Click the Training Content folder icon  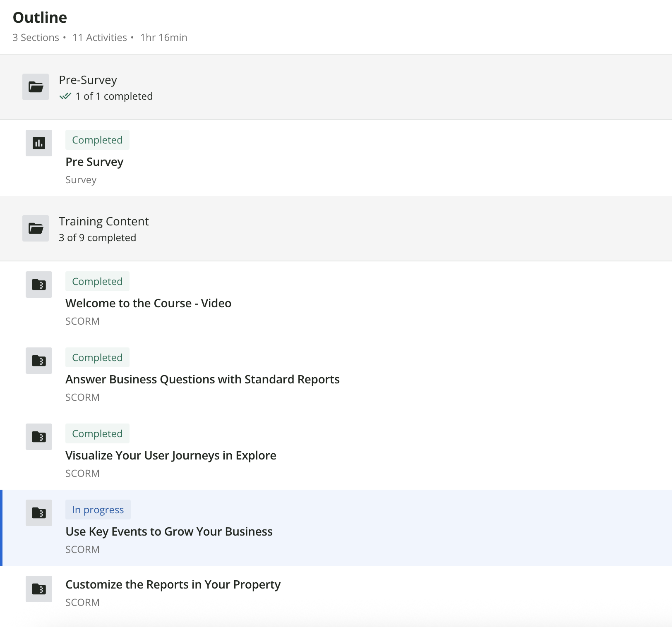pyautogui.click(x=36, y=228)
